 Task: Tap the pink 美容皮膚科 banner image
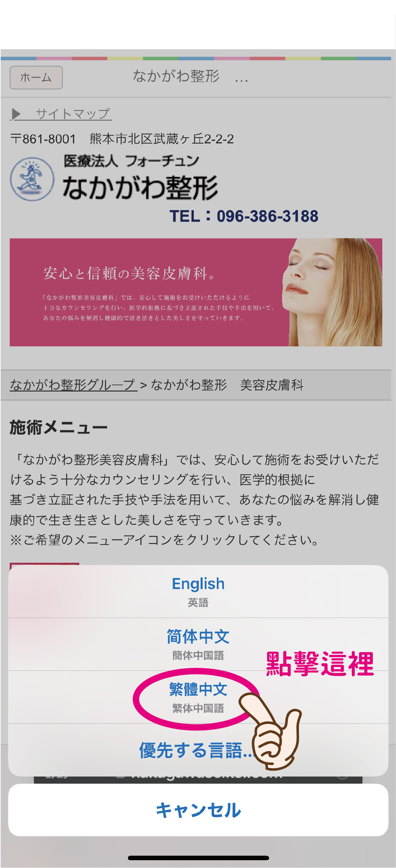coord(196,292)
